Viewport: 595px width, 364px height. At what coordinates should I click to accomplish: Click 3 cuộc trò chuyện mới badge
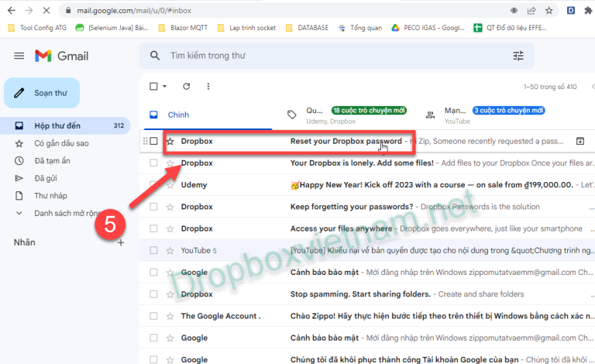[508, 110]
